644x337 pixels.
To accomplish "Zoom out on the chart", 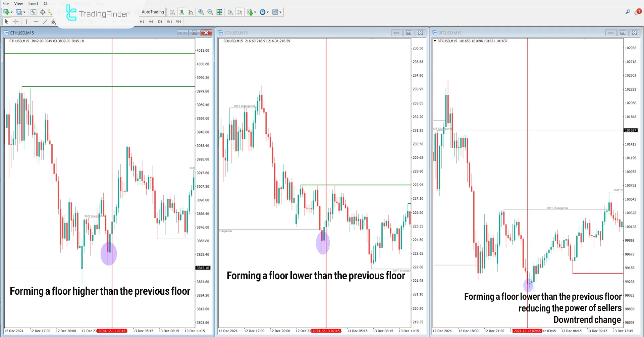I will pos(210,12).
